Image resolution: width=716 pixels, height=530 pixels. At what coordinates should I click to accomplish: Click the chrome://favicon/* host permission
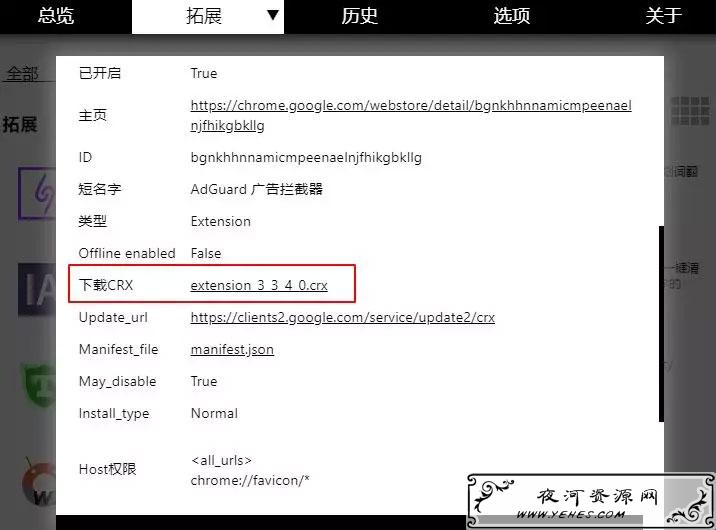click(250, 480)
